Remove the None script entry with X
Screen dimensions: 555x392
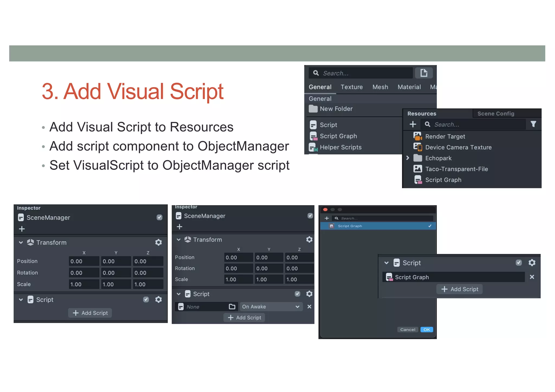(x=309, y=306)
